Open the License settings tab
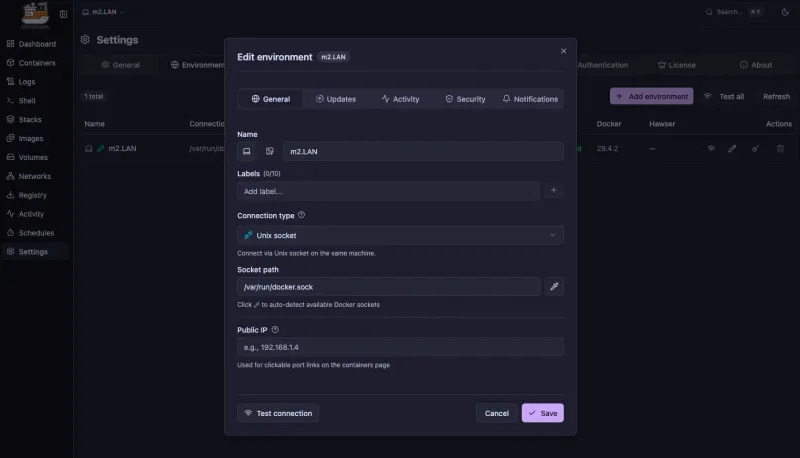800x458 pixels. tap(677, 65)
